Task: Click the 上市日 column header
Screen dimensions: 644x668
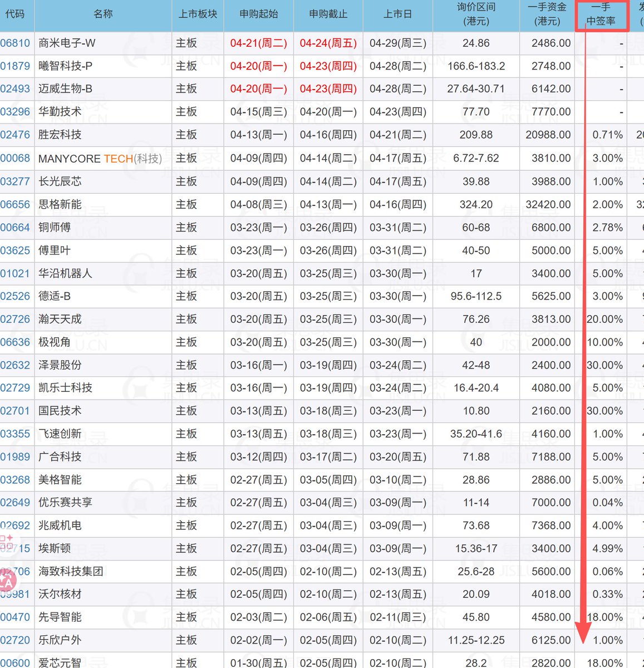Action: (397, 15)
